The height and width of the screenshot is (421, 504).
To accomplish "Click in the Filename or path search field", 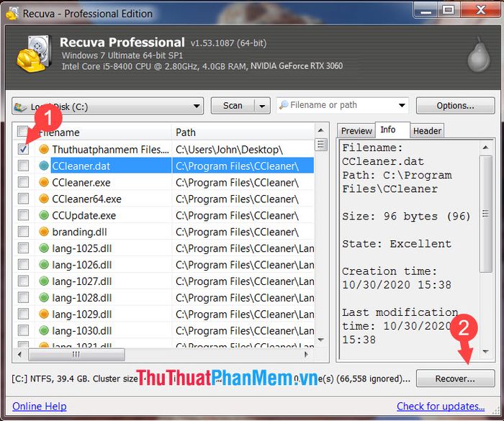I will pos(342,105).
